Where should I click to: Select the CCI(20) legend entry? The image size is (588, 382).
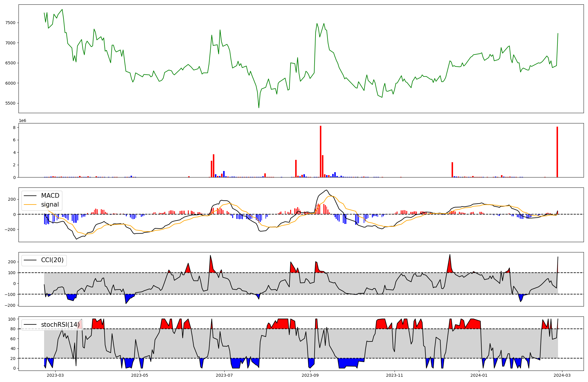click(52, 260)
